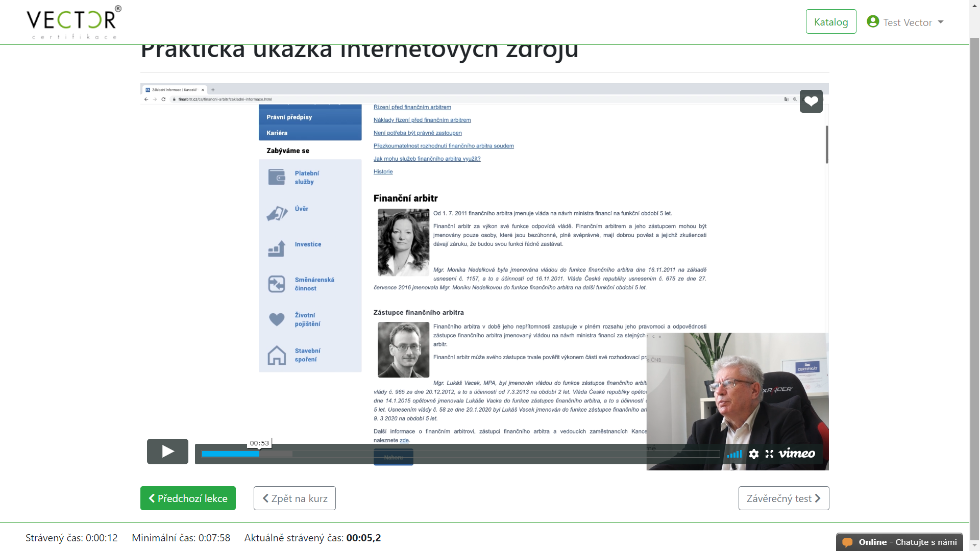The image size is (980, 551).
Task: Click the Investice label
Action: coord(308,244)
